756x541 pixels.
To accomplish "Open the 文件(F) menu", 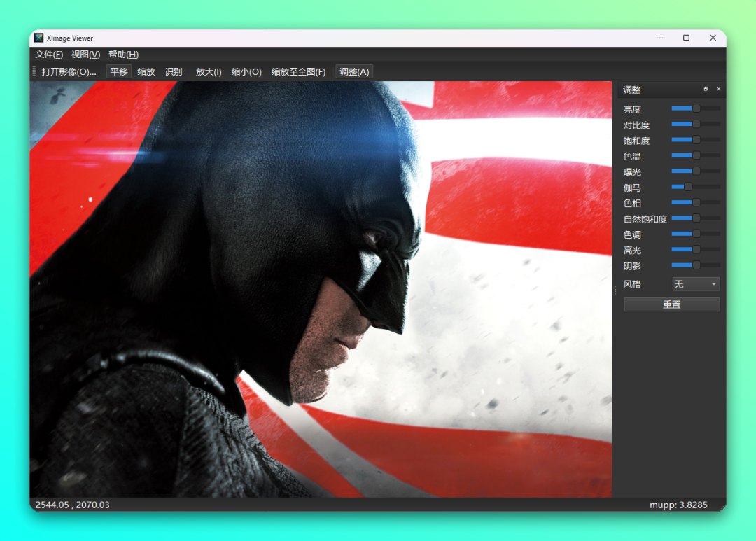I will (49, 55).
